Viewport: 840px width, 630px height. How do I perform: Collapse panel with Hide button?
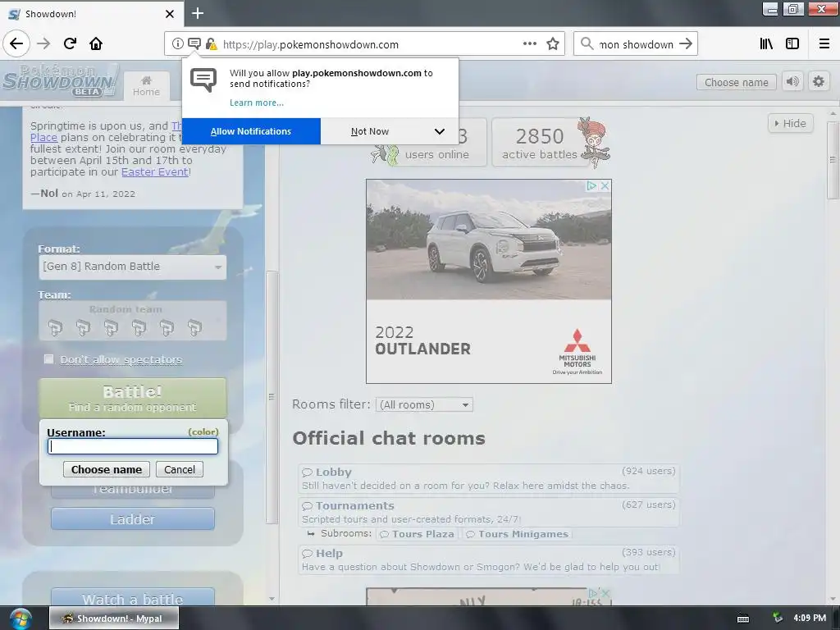click(x=790, y=123)
